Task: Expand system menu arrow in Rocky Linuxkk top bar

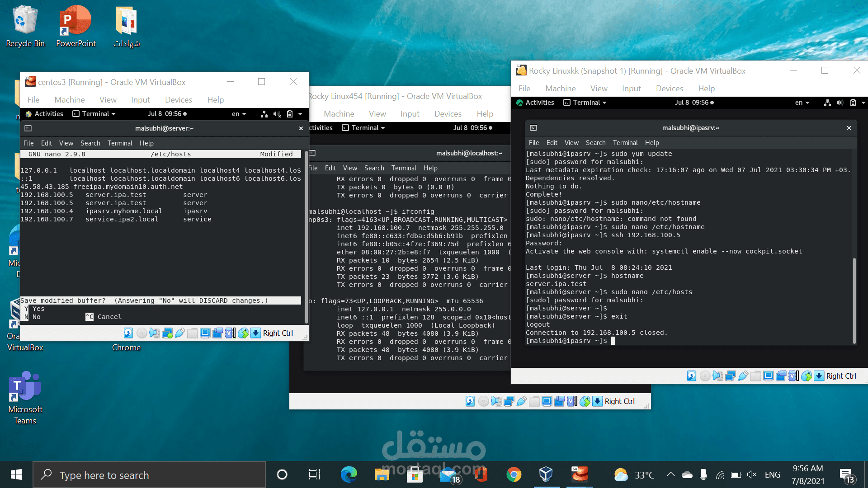Action: point(863,103)
